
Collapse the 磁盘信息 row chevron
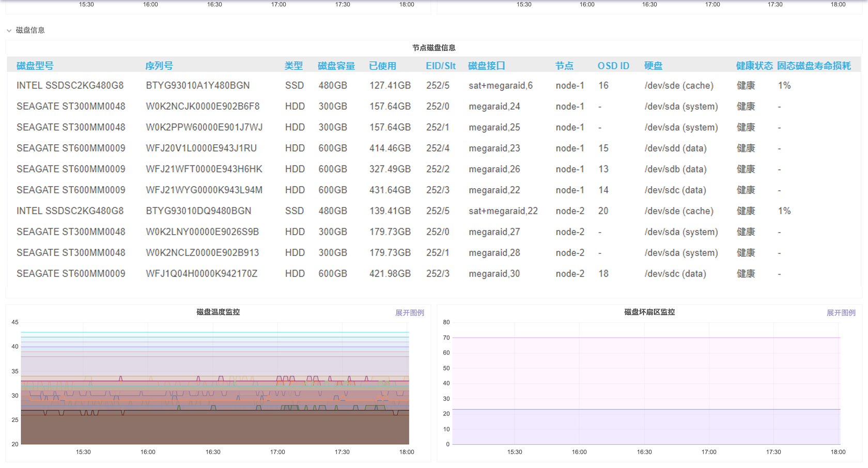click(x=9, y=31)
